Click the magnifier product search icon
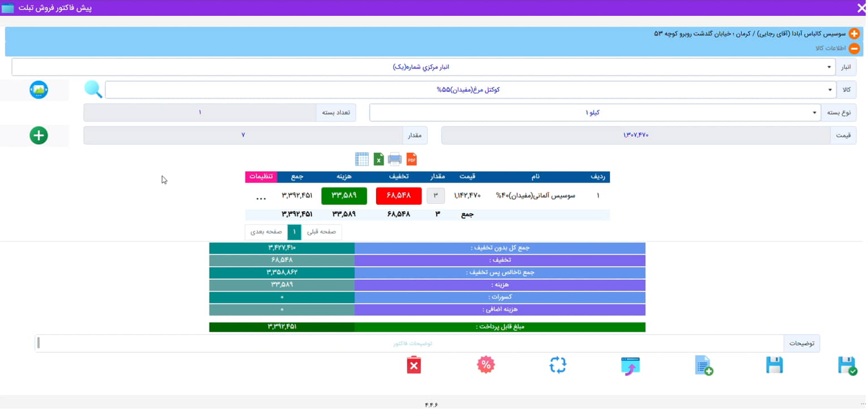This screenshot has height=410, width=868. (93, 89)
